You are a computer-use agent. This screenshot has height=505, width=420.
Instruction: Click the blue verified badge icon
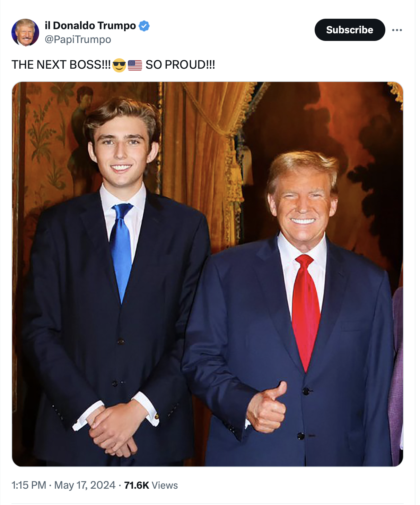point(144,26)
